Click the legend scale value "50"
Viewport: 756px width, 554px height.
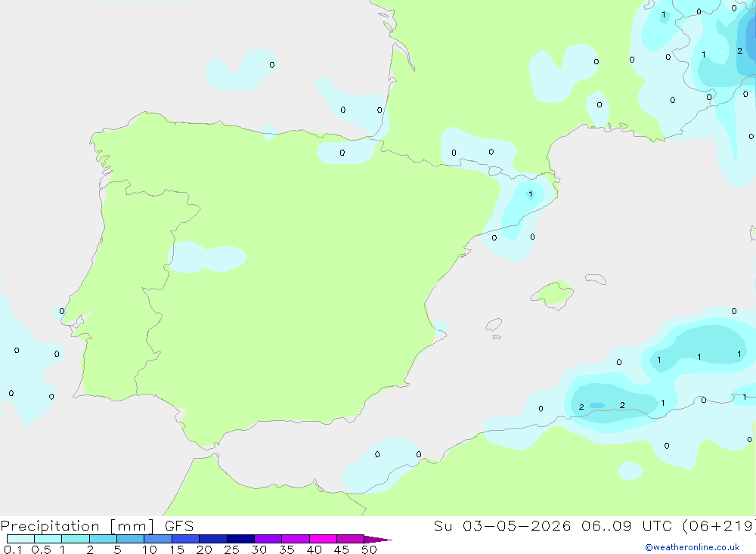coord(369,549)
